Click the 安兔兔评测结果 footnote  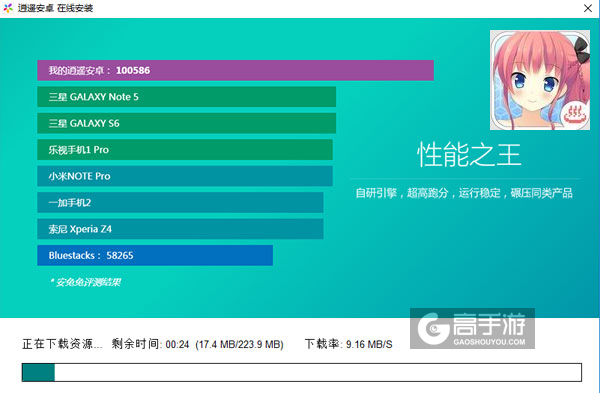click(85, 282)
